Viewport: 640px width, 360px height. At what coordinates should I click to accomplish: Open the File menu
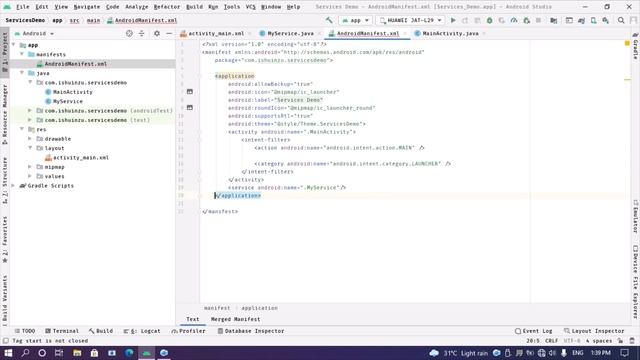point(22,7)
